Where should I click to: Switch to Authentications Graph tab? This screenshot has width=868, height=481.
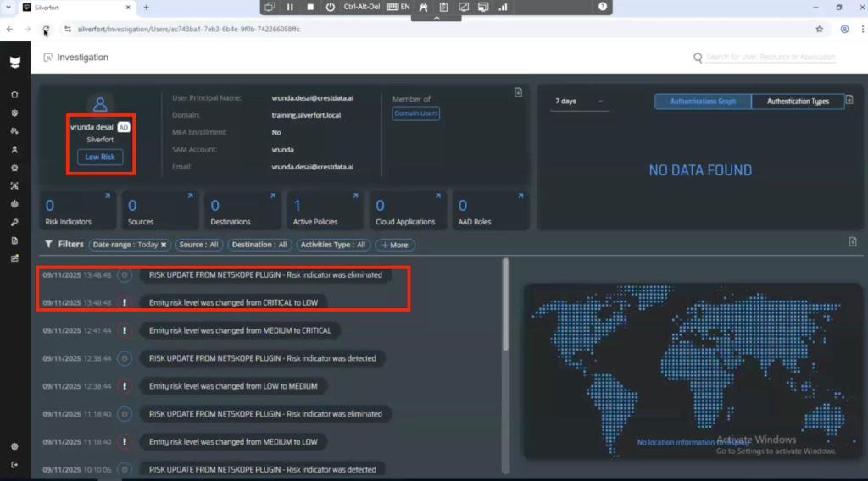click(703, 101)
